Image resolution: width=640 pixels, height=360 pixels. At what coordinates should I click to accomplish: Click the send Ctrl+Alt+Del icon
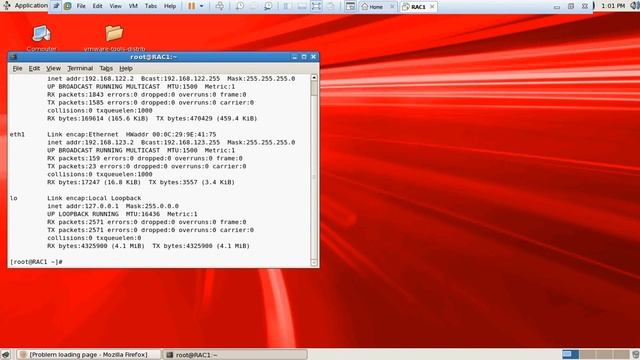pos(220,6)
